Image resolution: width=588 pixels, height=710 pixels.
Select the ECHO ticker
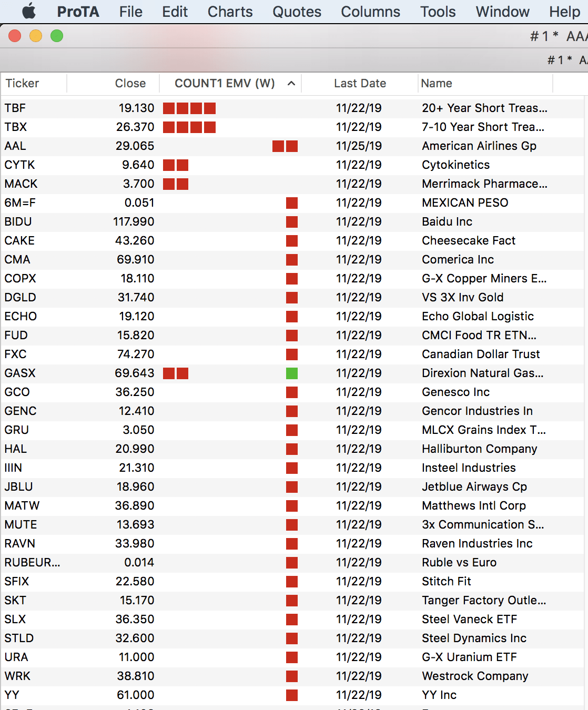point(21,317)
